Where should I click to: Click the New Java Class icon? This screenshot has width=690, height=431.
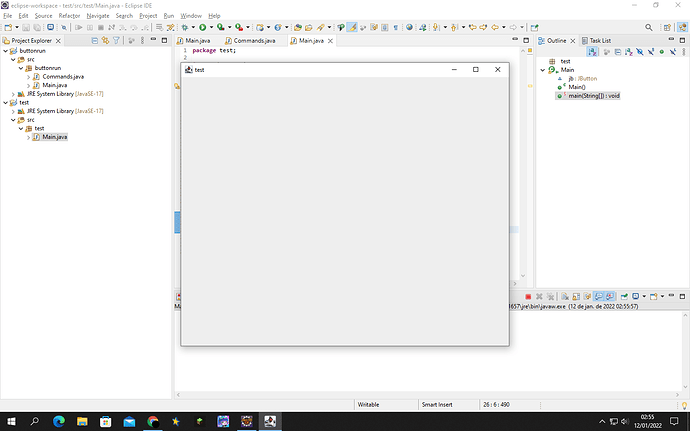pos(278,27)
